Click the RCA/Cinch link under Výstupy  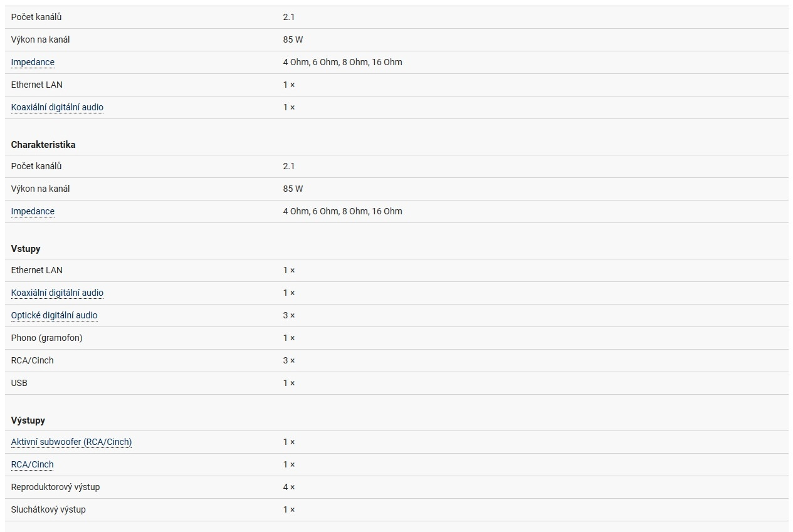33,464
